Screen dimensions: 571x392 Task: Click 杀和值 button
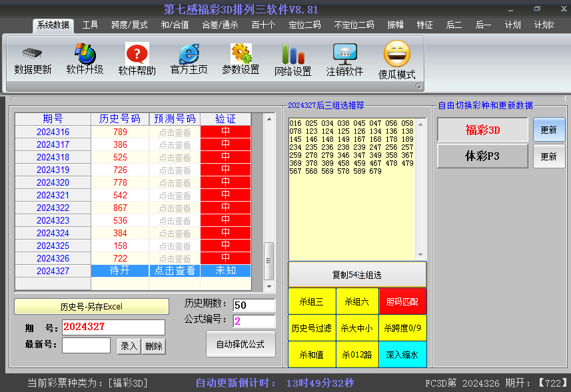312,355
